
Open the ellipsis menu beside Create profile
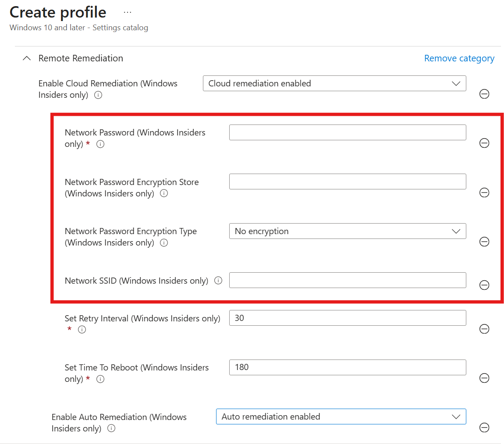[x=127, y=12]
